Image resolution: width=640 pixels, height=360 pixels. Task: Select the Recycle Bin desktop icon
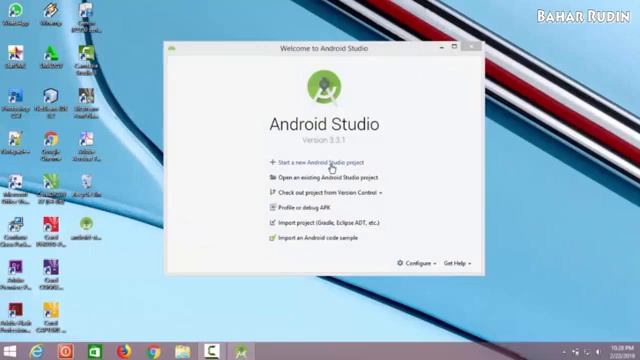click(x=87, y=186)
